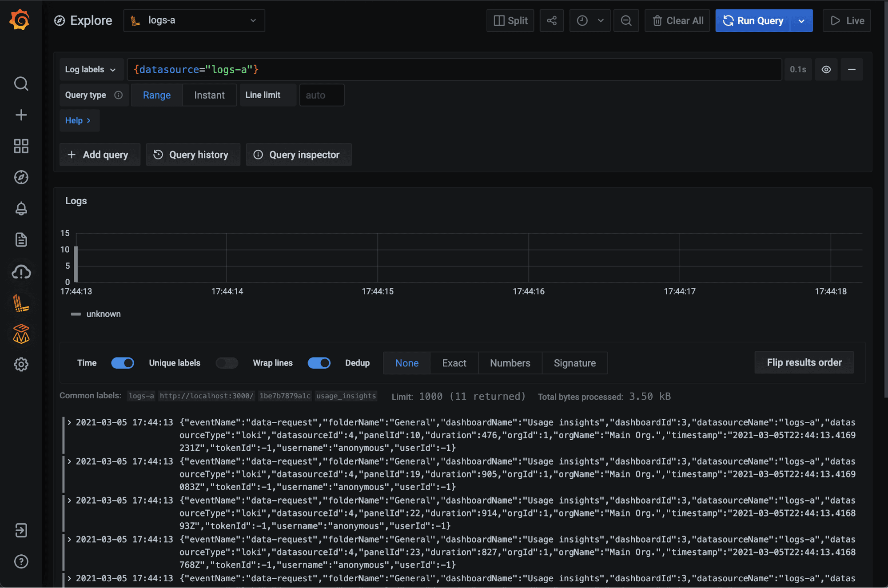The height and width of the screenshot is (588, 888).
Task: Open Alerting via the bell icon
Action: coord(21,209)
